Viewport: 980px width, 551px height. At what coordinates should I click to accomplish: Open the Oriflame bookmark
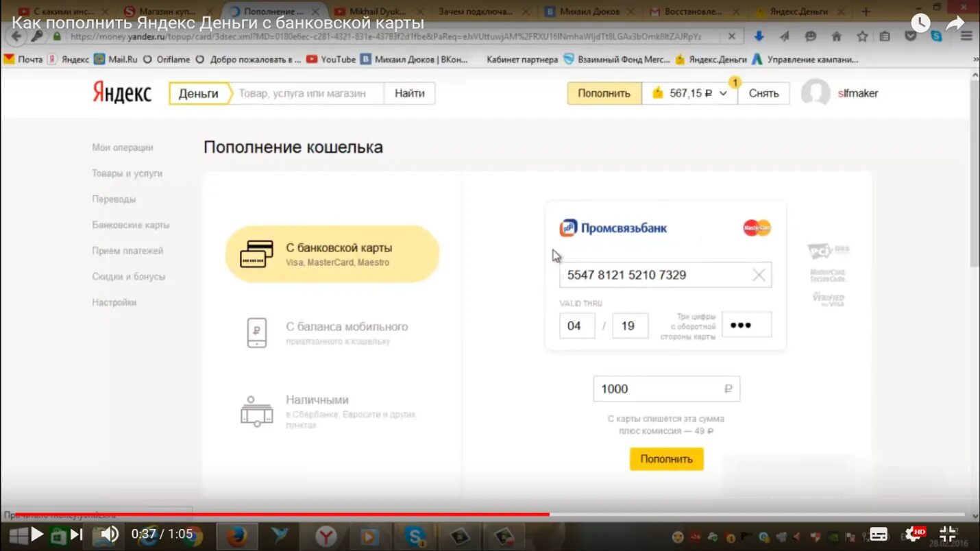(167, 60)
